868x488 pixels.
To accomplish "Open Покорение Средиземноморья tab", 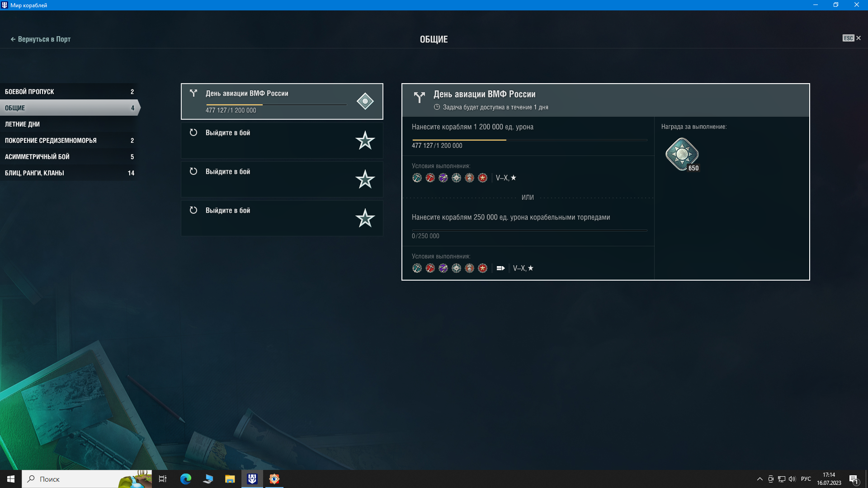I will (x=69, y=140).
